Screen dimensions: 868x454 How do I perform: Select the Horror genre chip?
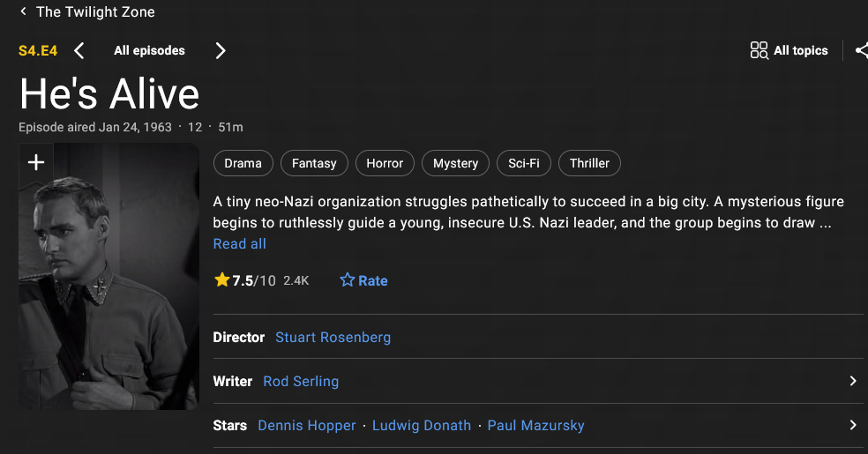click(x=385, y=163)
